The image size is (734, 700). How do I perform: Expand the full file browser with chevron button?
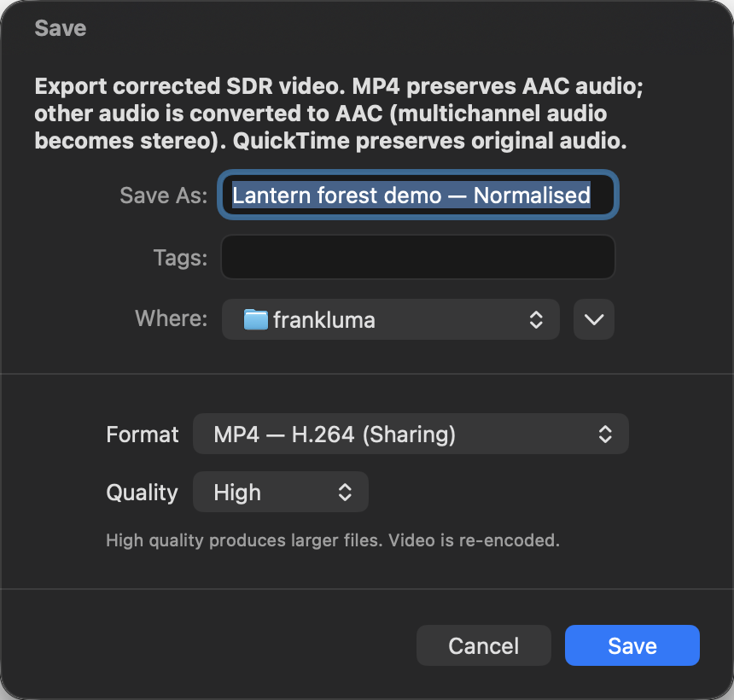[x=593, y=319]
